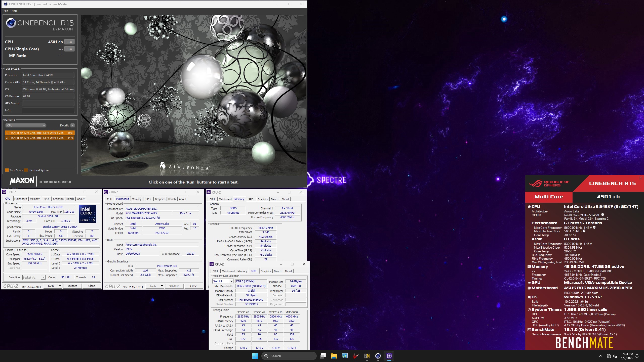The height and width of the screenshot is (362, 644).
Task: Click Validate in CPU-Z Mainboard window
Action: tap(174, 286)
